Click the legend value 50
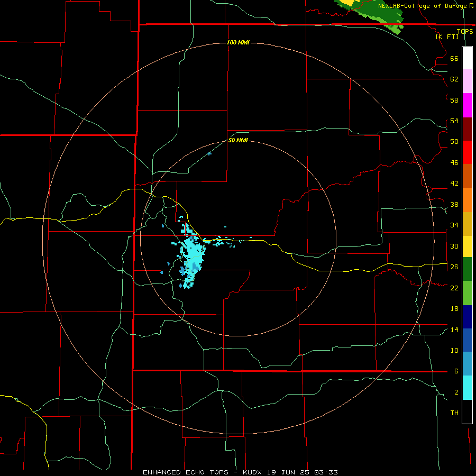 pyautogui.click(x=454, y=142)
